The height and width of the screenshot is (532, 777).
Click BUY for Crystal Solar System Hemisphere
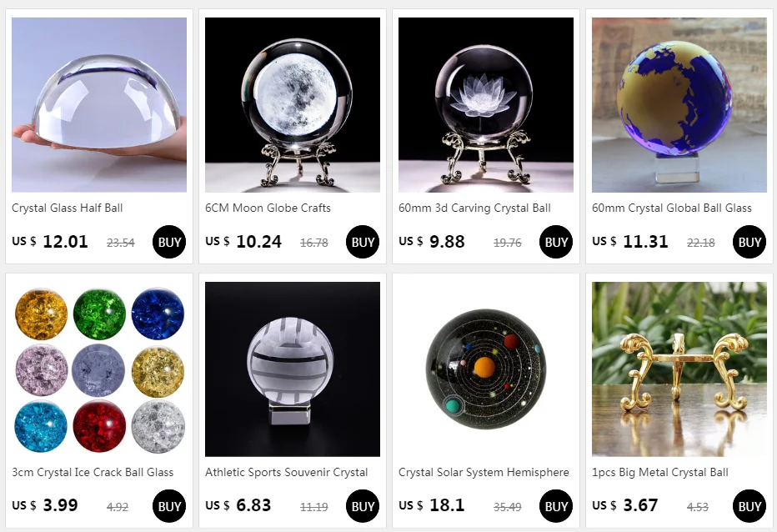(x=556, y=506)
